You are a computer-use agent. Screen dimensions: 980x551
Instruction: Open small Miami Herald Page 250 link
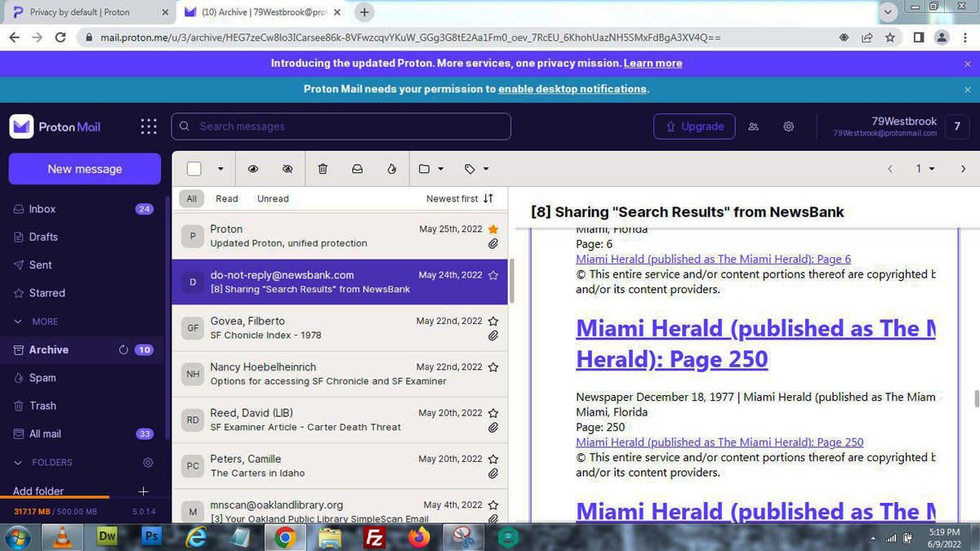tap(719, 442)
